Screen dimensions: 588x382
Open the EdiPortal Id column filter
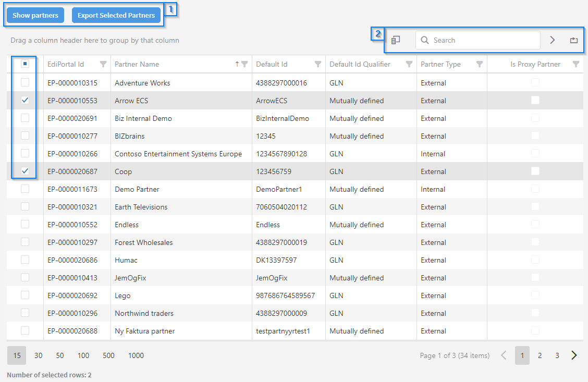(103, 64)
